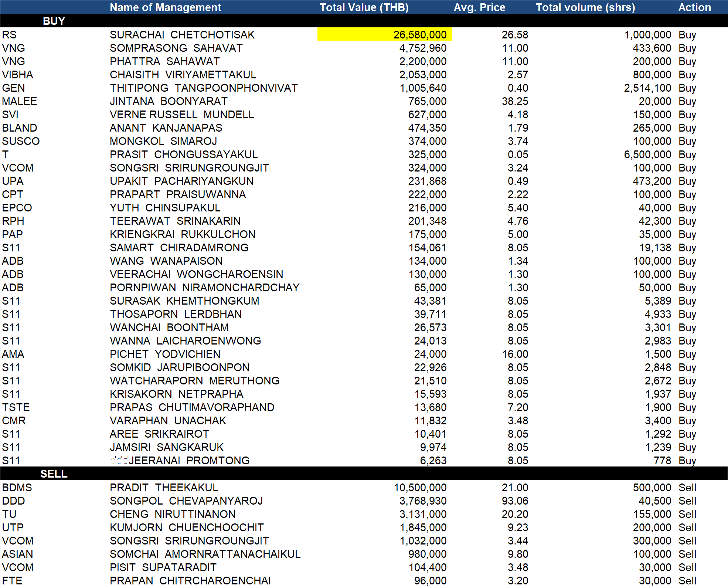Image resolution: width=728 pixels, height=587 pixels.
Task: Select the MALEE ticker cell
Action: 19,101
